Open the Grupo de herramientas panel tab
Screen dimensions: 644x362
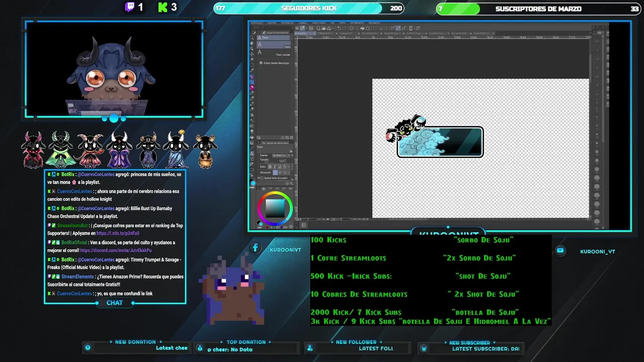pos(275,33)
